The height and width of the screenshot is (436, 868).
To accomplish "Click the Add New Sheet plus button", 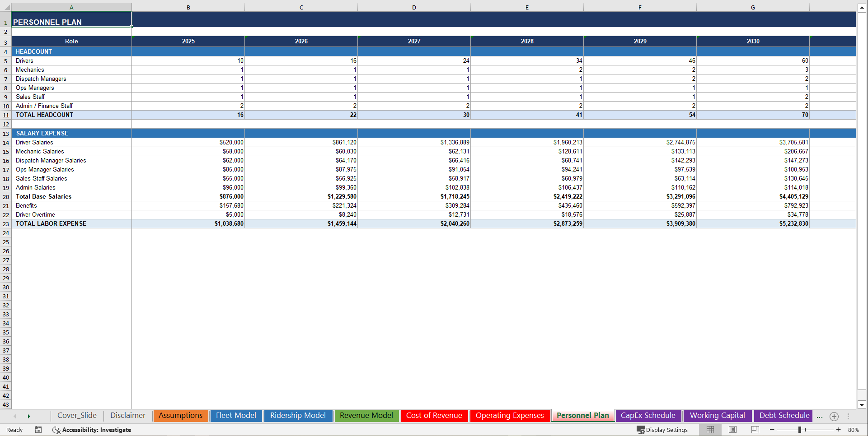I will click(x=834, y=416).
